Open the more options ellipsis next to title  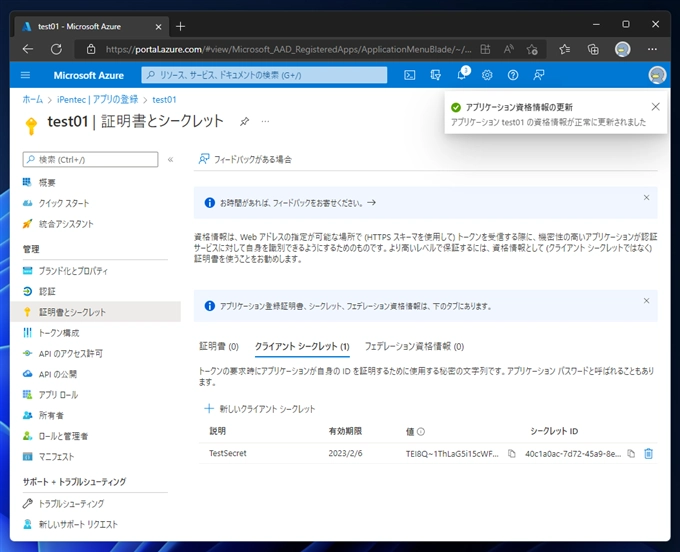tap(266, 121)
